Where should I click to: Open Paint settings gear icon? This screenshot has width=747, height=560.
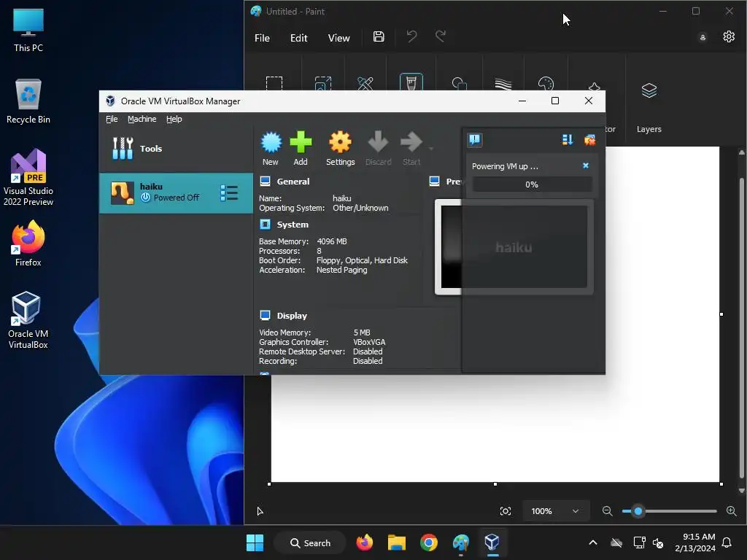coord(729,36)
